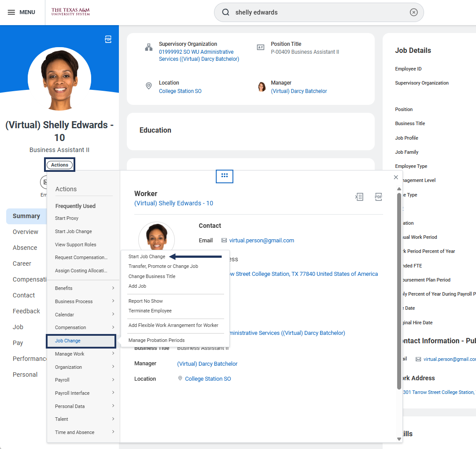Click the drag handle dots icon
Screen dimensions: 476x449
click(x=224, y=176)
